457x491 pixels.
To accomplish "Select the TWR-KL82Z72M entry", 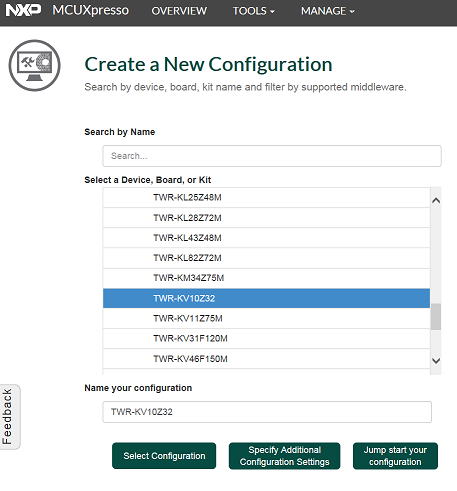I will (x=266, y=258).
